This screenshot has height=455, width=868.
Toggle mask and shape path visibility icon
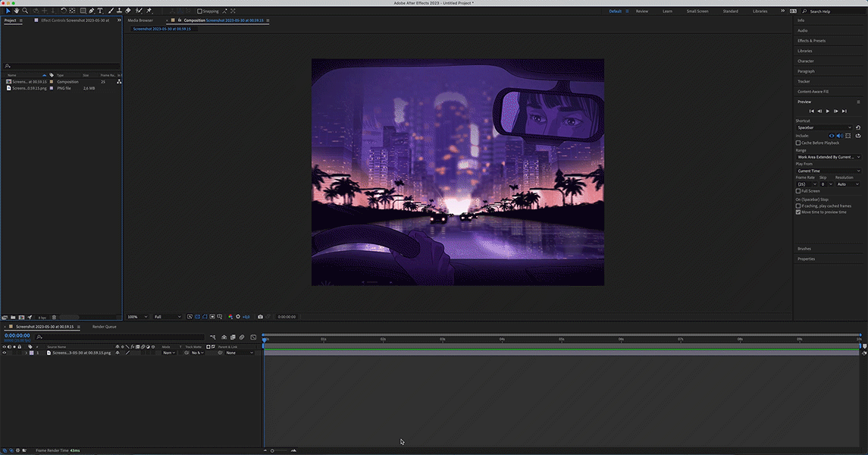(x=205, y=317)
